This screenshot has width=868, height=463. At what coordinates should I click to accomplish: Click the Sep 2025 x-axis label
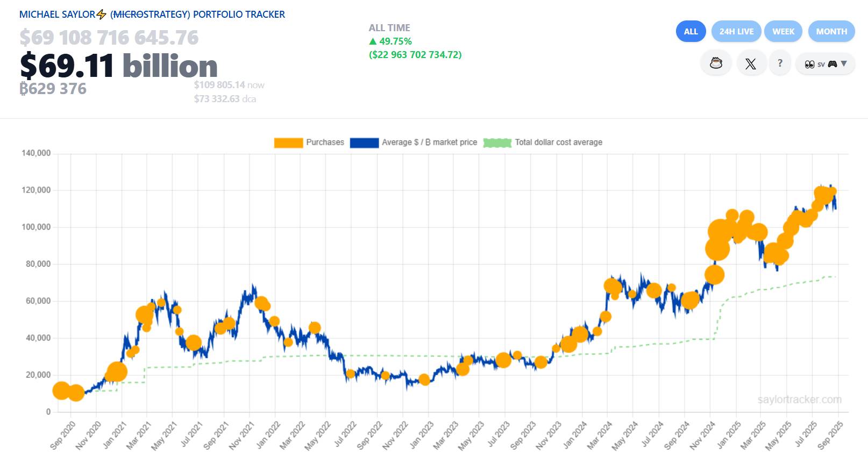coord(830,435)
